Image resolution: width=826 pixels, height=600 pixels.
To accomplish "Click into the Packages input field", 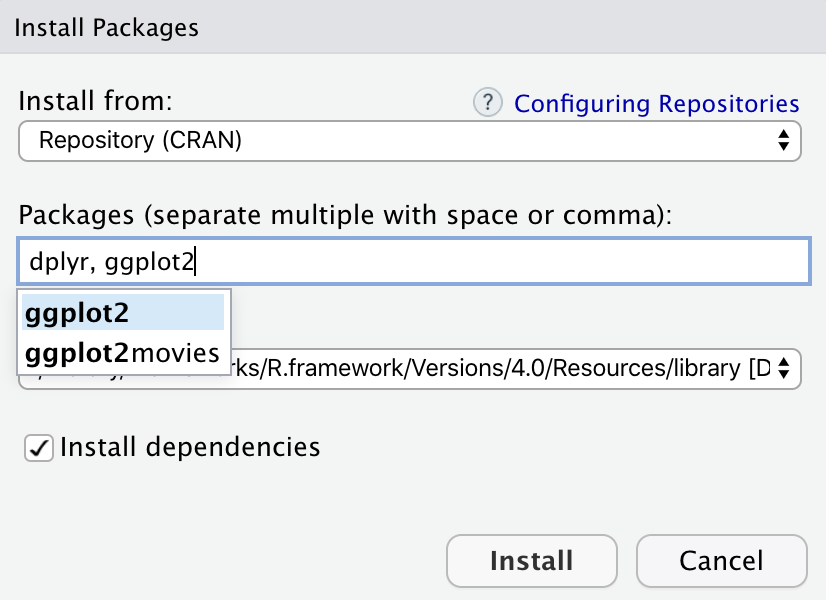I will 414,261.
